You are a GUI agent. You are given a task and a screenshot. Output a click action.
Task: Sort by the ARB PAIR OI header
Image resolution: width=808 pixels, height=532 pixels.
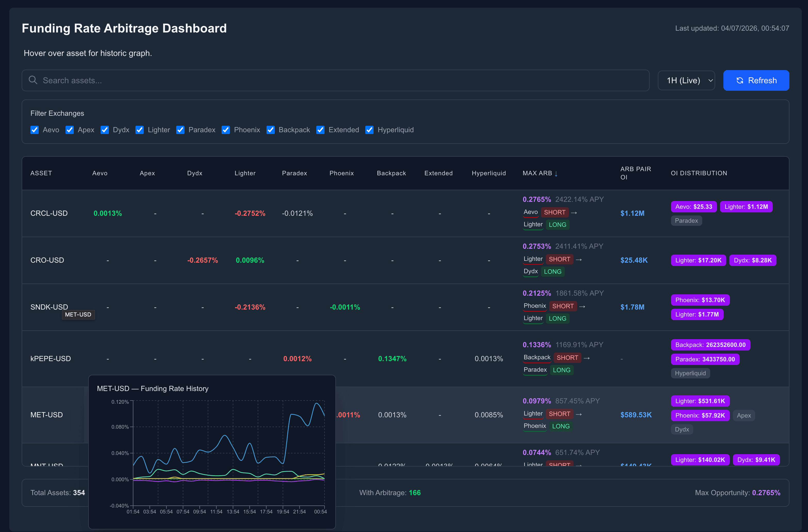[x=635, y=173]
